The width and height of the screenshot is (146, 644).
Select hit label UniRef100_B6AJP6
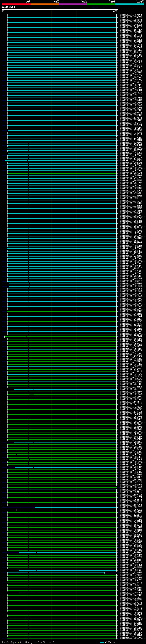pyautogui.click(x=131, y=339)
